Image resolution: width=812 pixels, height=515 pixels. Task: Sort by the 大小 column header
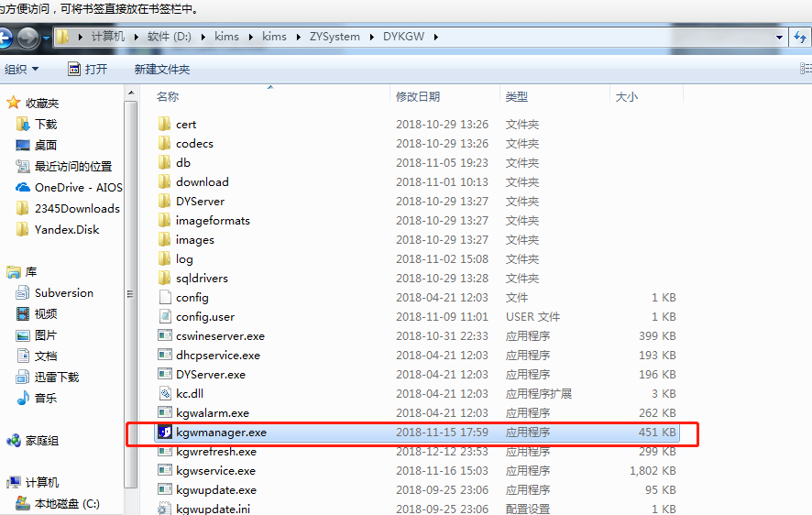626,97
